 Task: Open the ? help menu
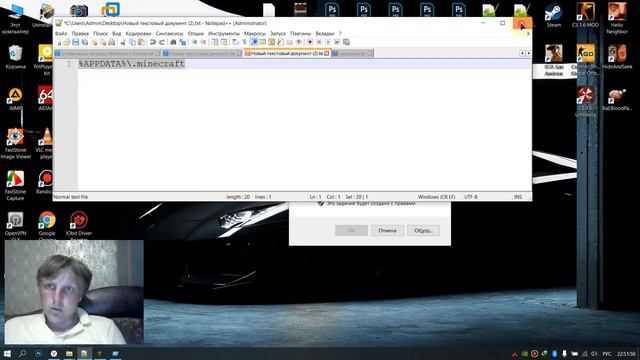(x=340, y=33)
